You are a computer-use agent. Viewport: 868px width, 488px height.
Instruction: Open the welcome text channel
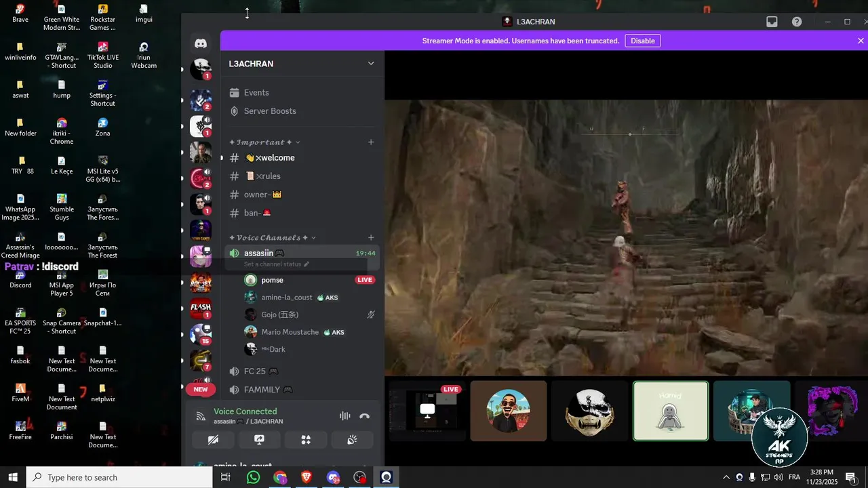[302, 158]
